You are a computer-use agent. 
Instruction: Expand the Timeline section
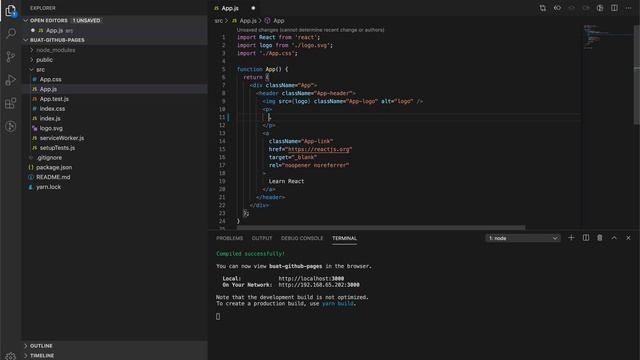point(114,356)
